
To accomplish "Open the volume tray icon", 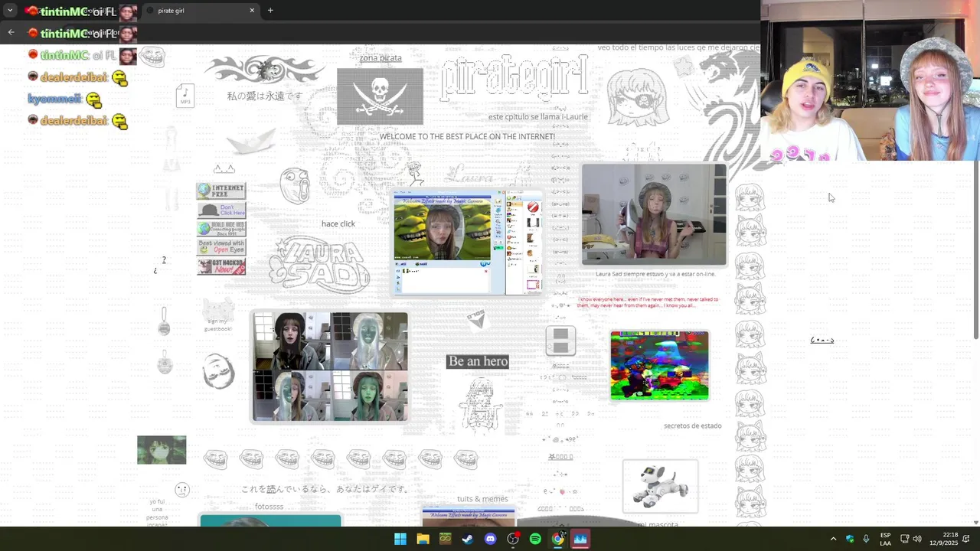I will (x=917, y=539).
